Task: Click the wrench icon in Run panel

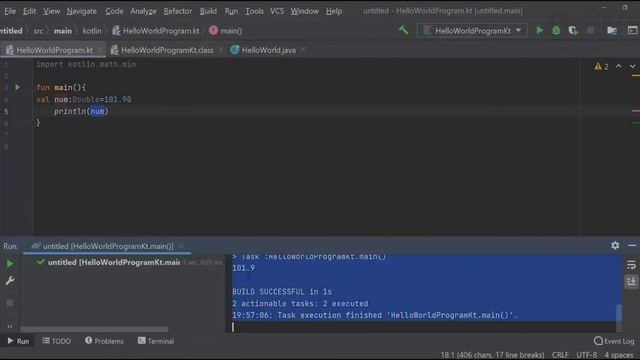Action: (x=10, y=281)
